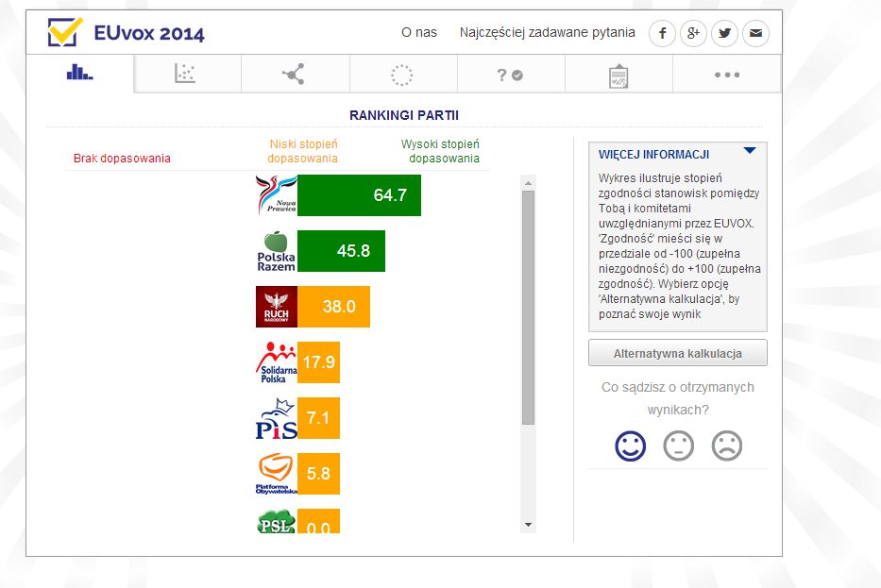The height and width of the screenshot is (588, 881).
Task: Click the Polska Razem party logo
Action: click(x=277, y=251)
